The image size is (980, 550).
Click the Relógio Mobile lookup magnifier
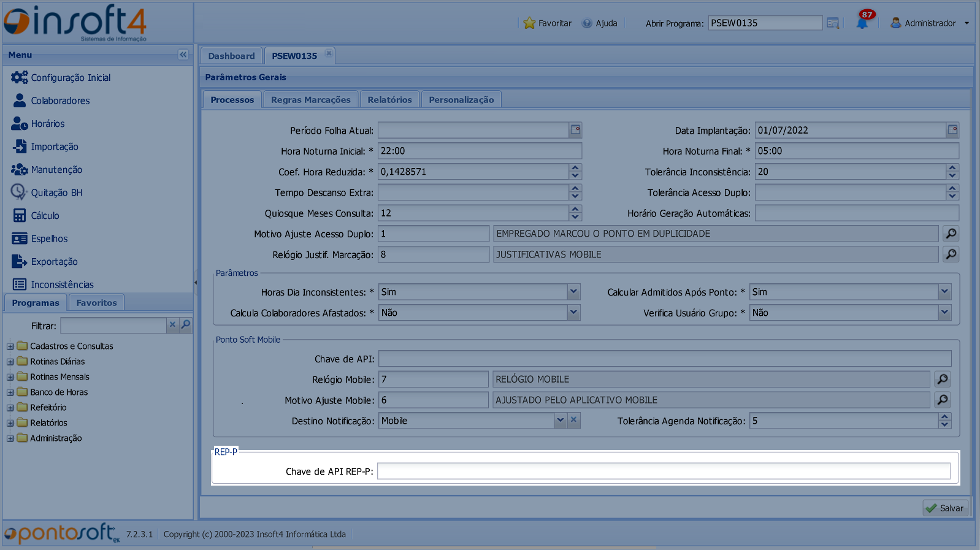pyautogui.click(x=943, y=380)
